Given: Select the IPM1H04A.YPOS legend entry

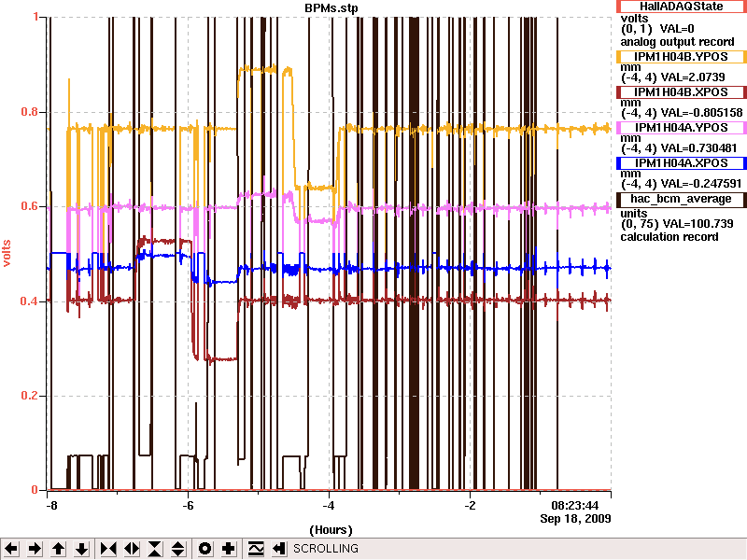Looking at the screenshot, I should pyautogui.click(x=682, y=128).
